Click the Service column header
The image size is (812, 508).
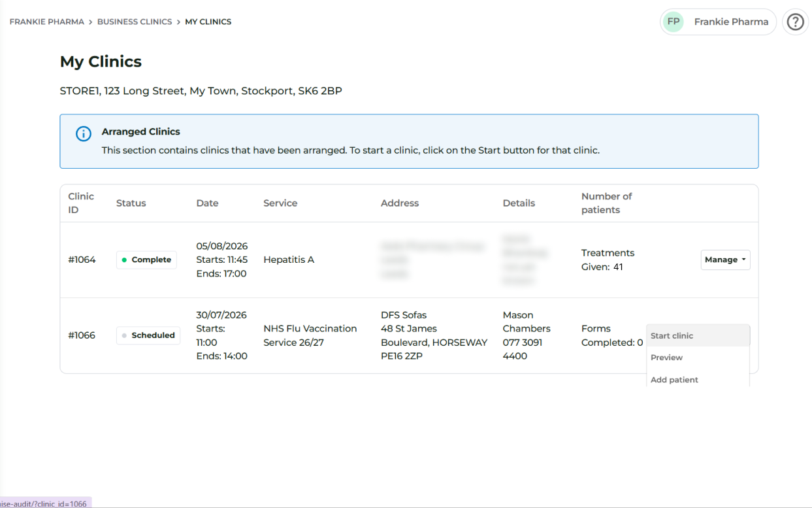click(x=280, y=203)
